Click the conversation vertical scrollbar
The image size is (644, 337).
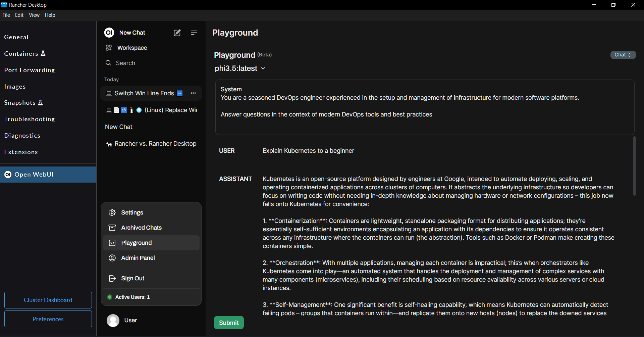pos(634,166)
